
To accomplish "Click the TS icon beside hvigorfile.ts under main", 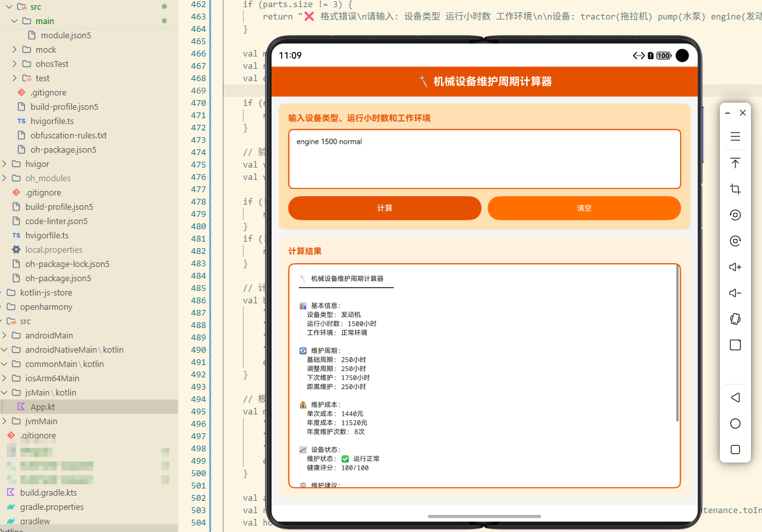I will 21,121.
